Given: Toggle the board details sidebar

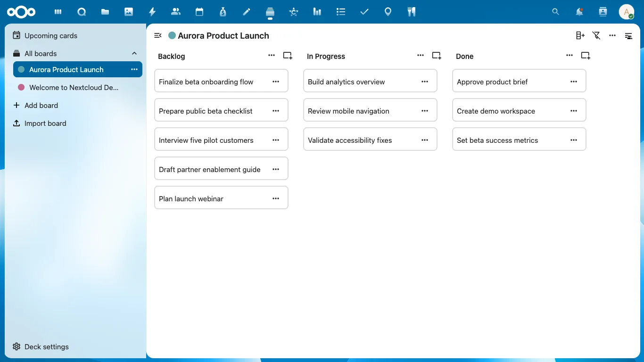Looking at the screenshot, I should click(x=628, y=35).
